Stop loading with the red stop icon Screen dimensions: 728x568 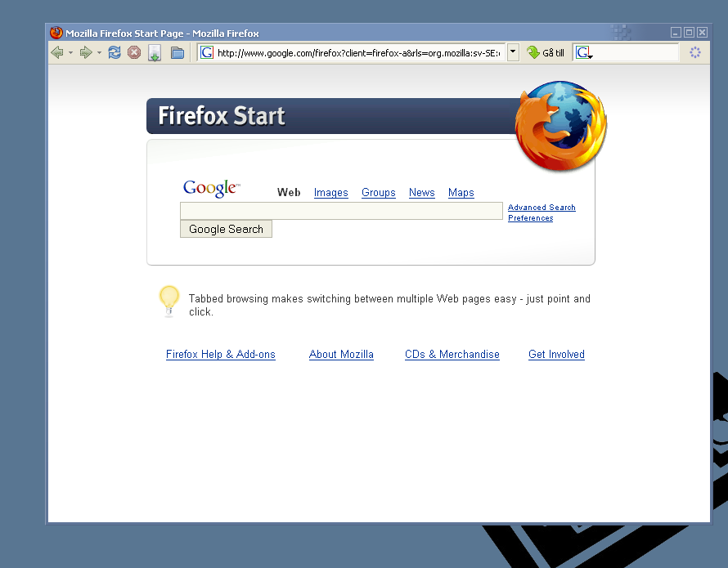(x=134, y=52)
